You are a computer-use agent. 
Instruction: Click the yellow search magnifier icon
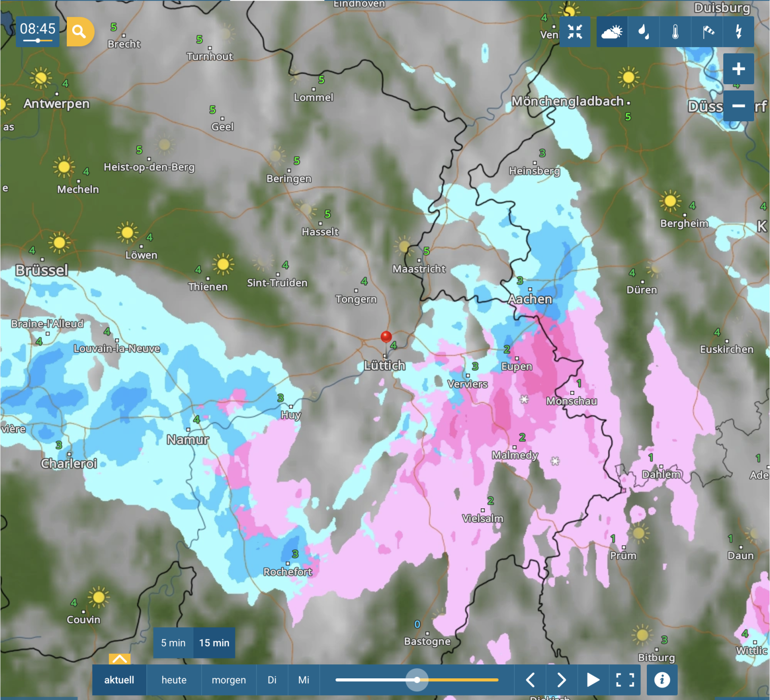79,32
